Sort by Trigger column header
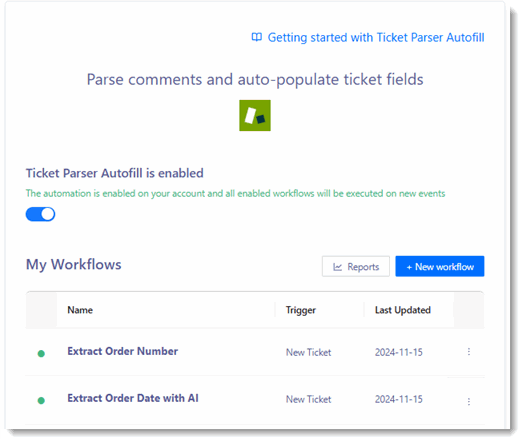 pyautogui.click(x=301, y=310)
